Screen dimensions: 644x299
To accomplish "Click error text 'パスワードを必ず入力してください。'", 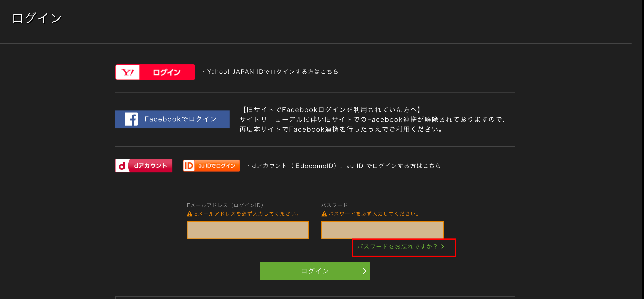I will click(x=374, y=214).
